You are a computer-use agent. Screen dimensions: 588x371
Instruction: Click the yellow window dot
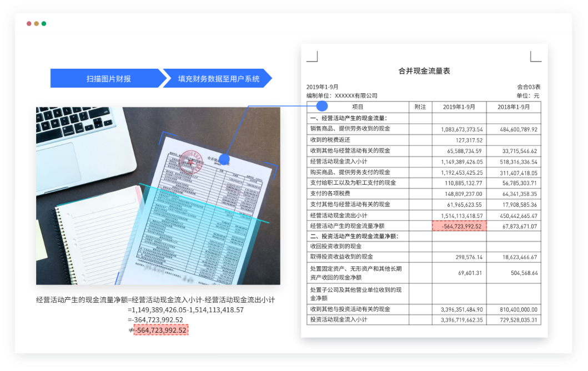coord(36,24)
